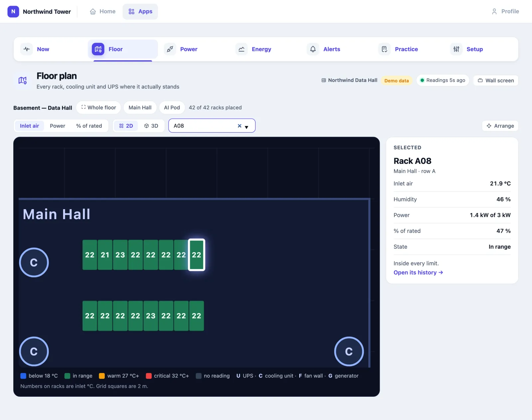Viewport: 532px width, 420px height.
Task: Click the Practice notebook icon
Action: click(x=384, y=49)
